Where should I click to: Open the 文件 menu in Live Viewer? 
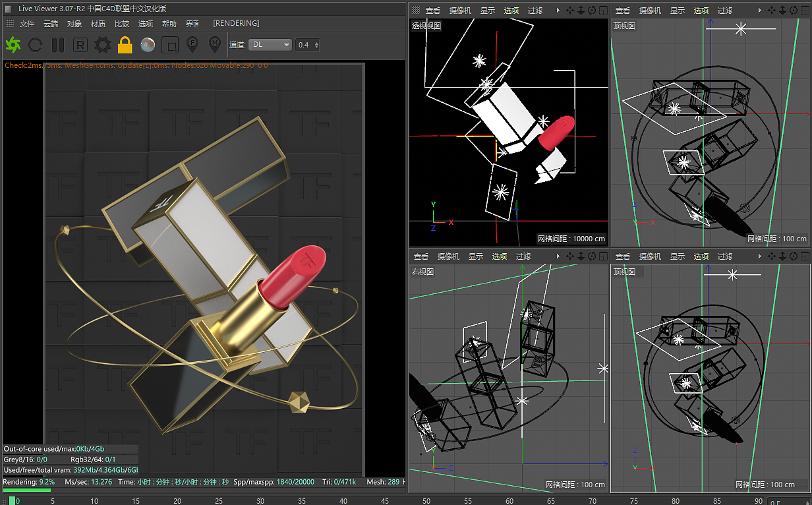click(x=27, y=24)
